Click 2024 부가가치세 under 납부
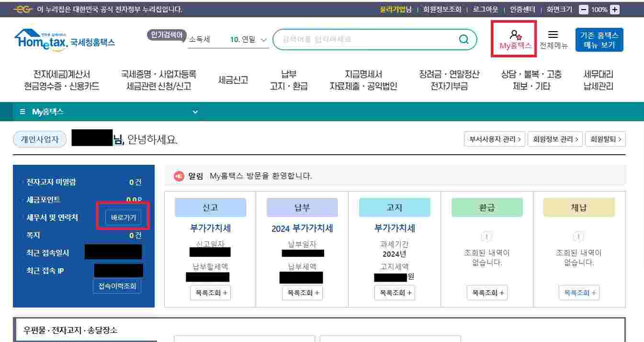 pos(302,228)
